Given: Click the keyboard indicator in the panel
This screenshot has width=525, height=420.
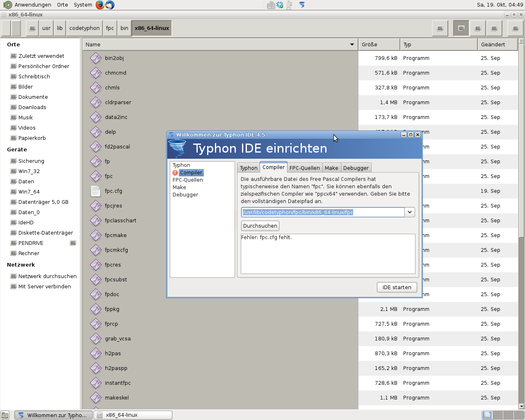Looking at the screenshot, I should pos(271,5).
